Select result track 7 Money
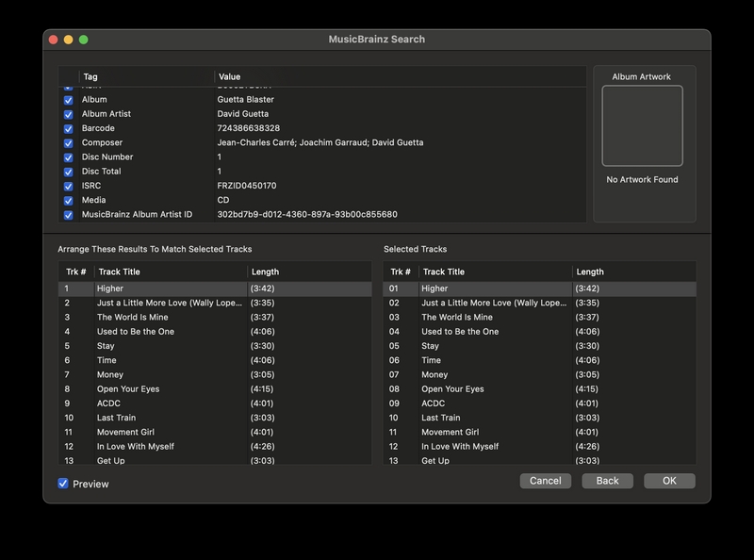Screen dimensions: 754x560 [x=215, y=375]
